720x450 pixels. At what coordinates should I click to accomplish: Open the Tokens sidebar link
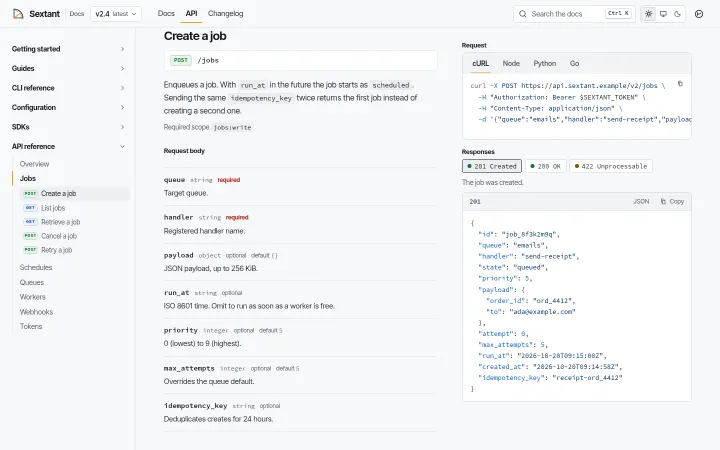(x=31, y=326)
